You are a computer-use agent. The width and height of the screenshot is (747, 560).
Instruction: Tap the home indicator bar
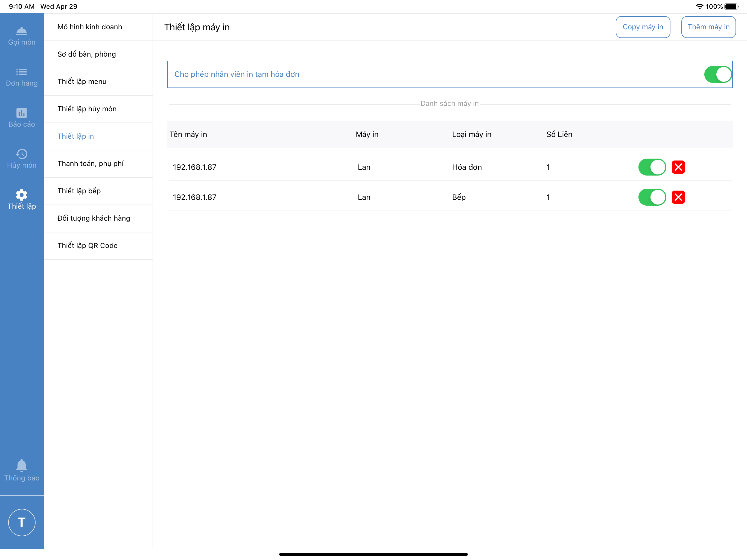pos(373,554)
